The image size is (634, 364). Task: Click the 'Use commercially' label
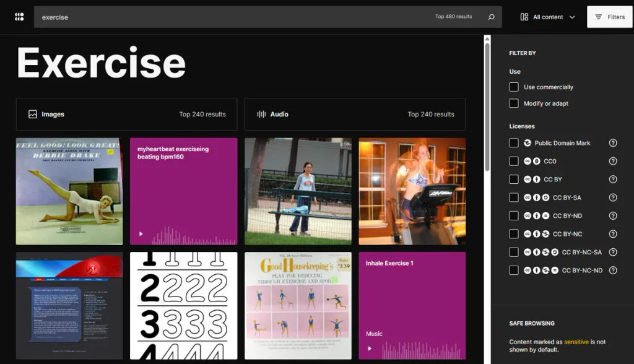pos(549,87)
